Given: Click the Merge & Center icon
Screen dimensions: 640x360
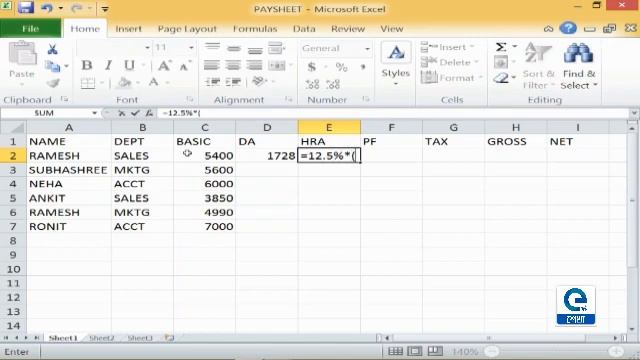Looking at the screenshot, I should pyautogui.click(x=277, y=65).
